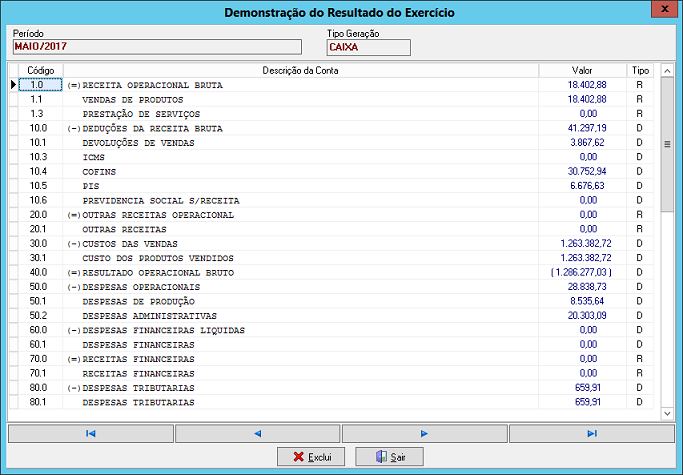Select row OUTRAS RECEITAS OPERACIONAL

click(x=331, y=214)
